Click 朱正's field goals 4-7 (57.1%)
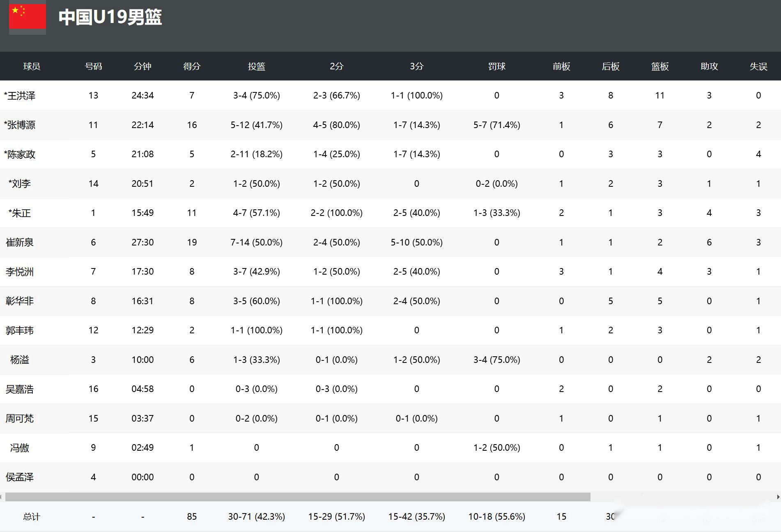 [257, 213]
